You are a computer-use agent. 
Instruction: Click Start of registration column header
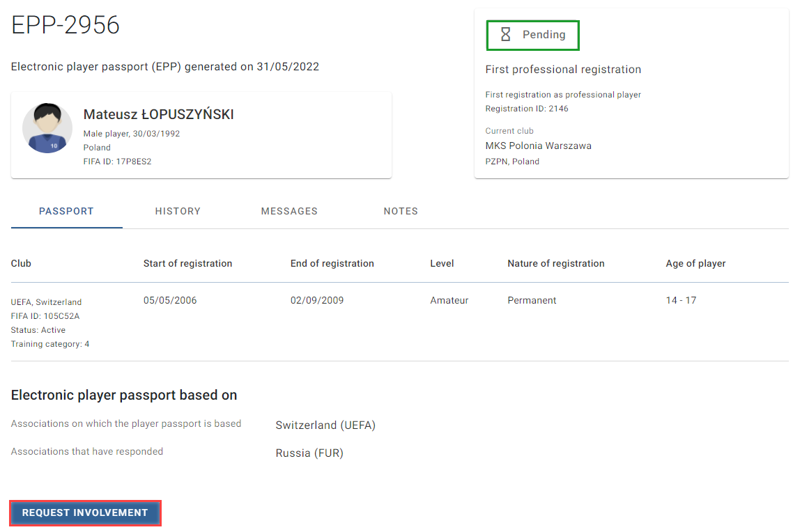187,263
